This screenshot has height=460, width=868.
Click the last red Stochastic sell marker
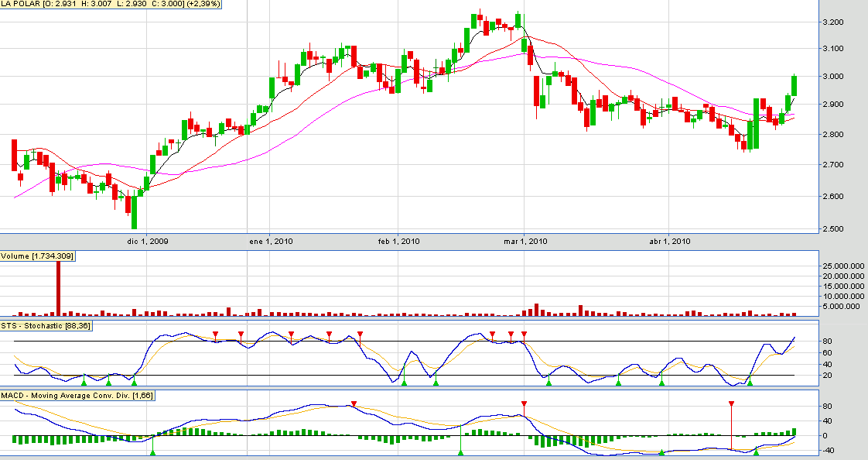(x=524, y=335)
